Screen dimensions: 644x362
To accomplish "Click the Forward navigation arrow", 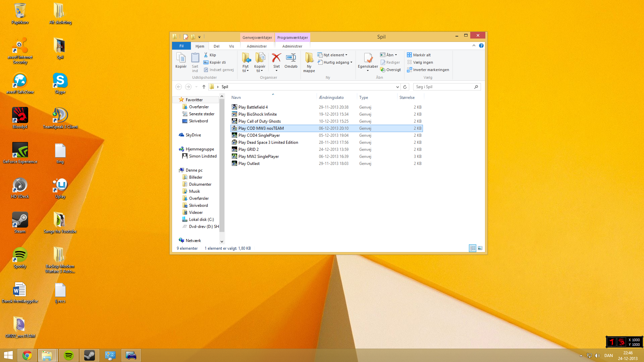I will [188, 87].
